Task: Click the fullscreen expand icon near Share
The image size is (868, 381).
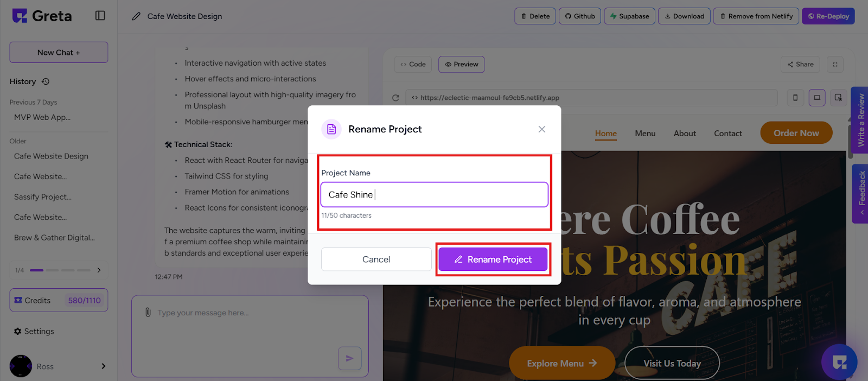Action: coord(835,64)
